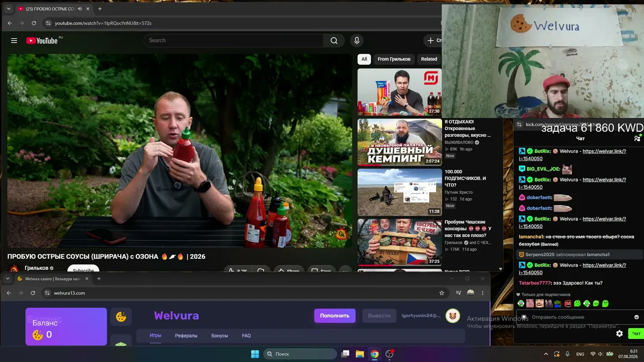644x362 pixels.
Task: Click the Баланс card on Welvura
Action: 66,326
